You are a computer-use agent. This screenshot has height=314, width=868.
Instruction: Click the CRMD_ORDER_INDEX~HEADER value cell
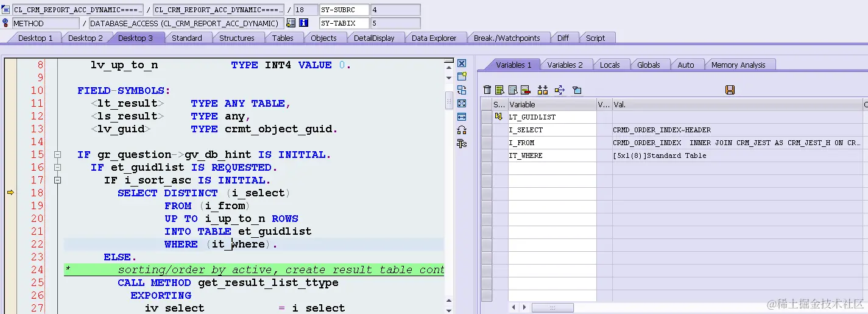tap(737, 130)
